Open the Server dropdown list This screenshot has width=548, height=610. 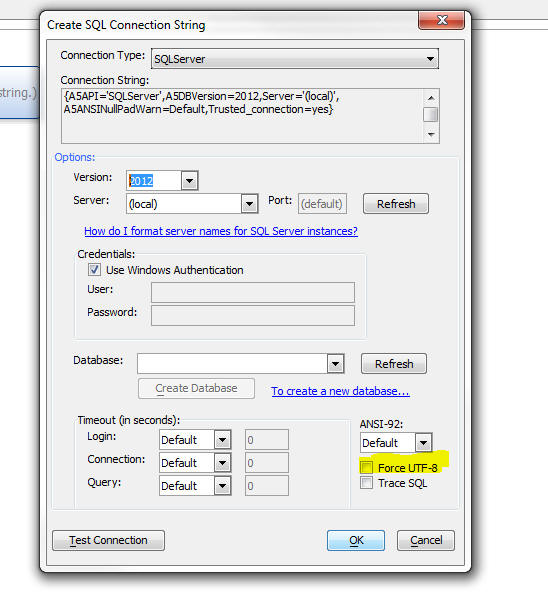click(249, 204)
